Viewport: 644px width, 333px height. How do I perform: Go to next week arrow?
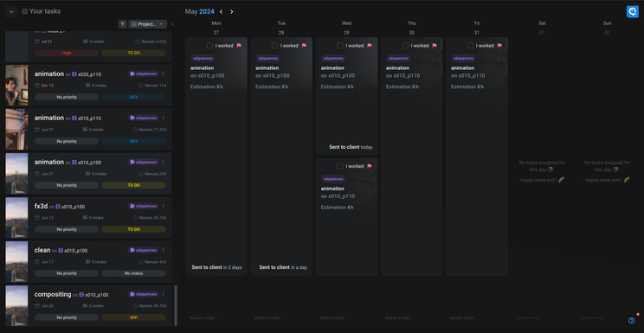pos(232,11)
